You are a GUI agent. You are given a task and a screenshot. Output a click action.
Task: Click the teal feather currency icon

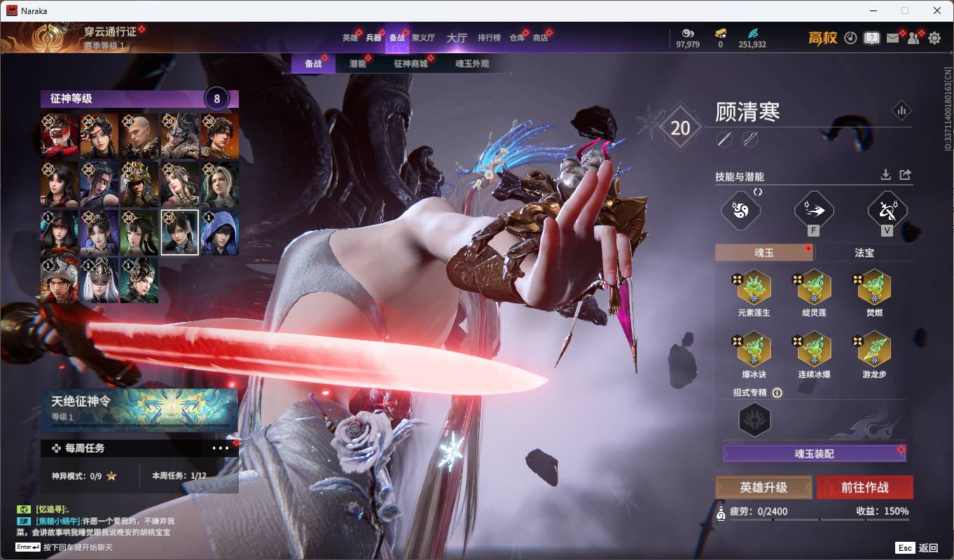[x=752, y=33]
